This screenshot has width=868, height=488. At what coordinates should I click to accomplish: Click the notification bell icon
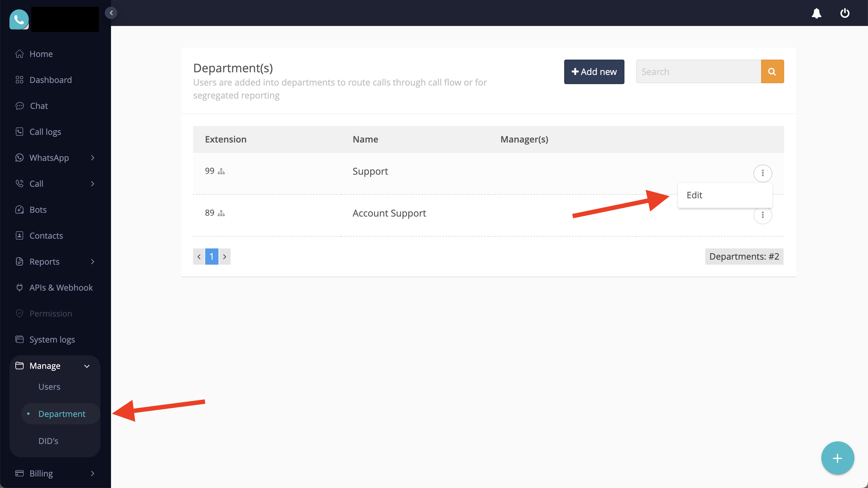[816, 14]
